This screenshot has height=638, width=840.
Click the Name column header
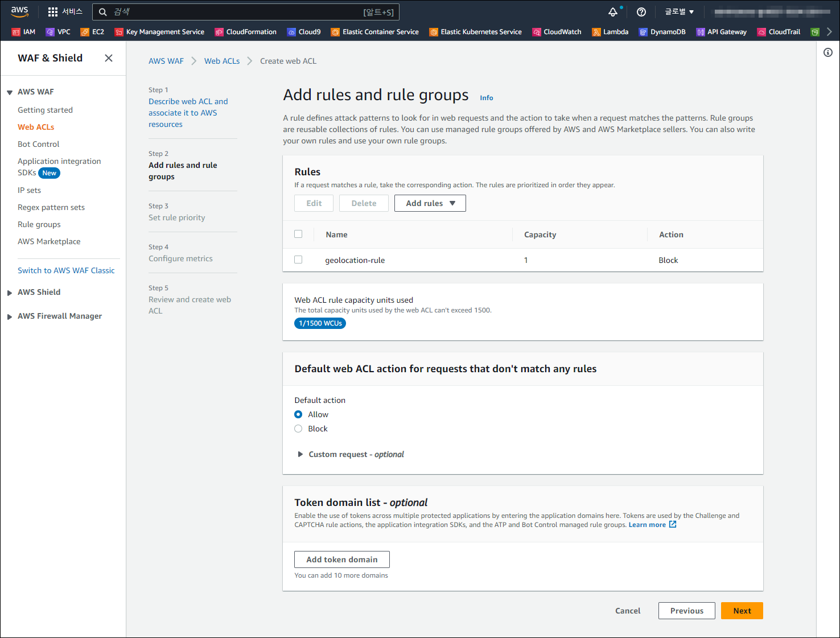tap(336, 234)
